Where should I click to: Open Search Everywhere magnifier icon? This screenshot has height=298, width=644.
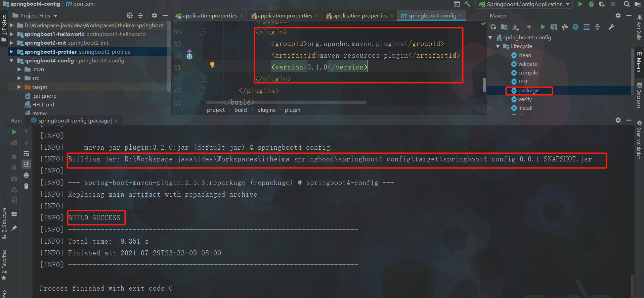[x=627, y=4]
